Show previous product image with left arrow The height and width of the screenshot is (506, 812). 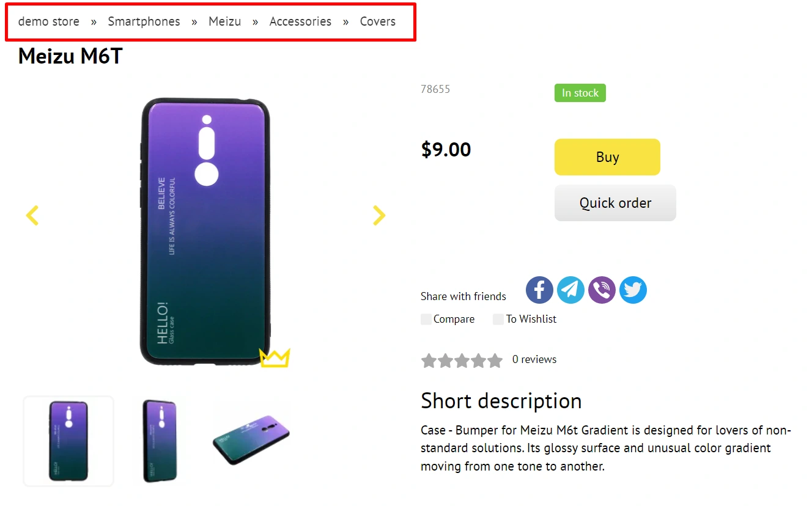coord(32,215)
